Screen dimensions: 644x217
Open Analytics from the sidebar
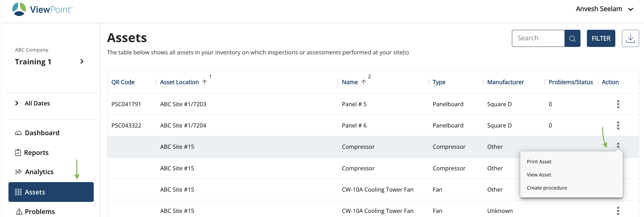coord(39,172)
